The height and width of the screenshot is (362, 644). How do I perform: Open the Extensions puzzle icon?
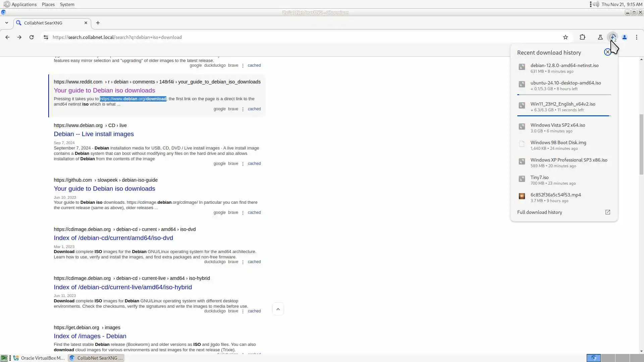tap(583, 37)
